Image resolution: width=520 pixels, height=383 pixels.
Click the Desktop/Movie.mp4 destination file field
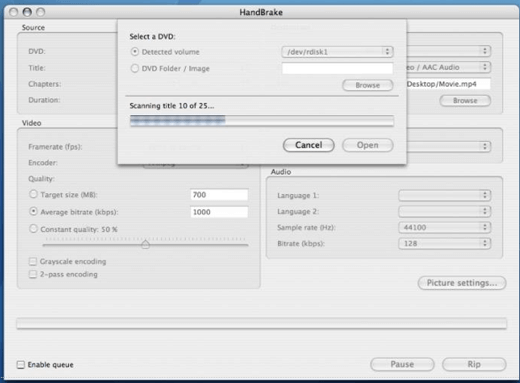(448, 84)
